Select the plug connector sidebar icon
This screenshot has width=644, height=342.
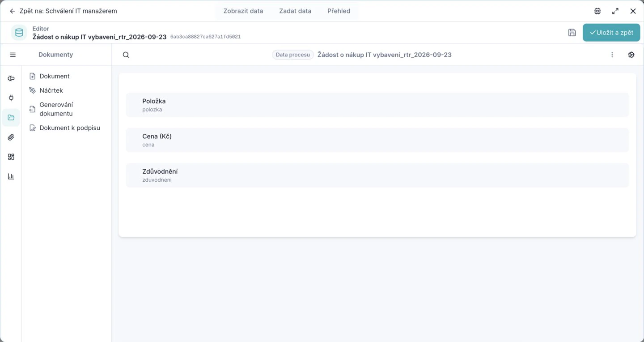(x=11, y=98)
